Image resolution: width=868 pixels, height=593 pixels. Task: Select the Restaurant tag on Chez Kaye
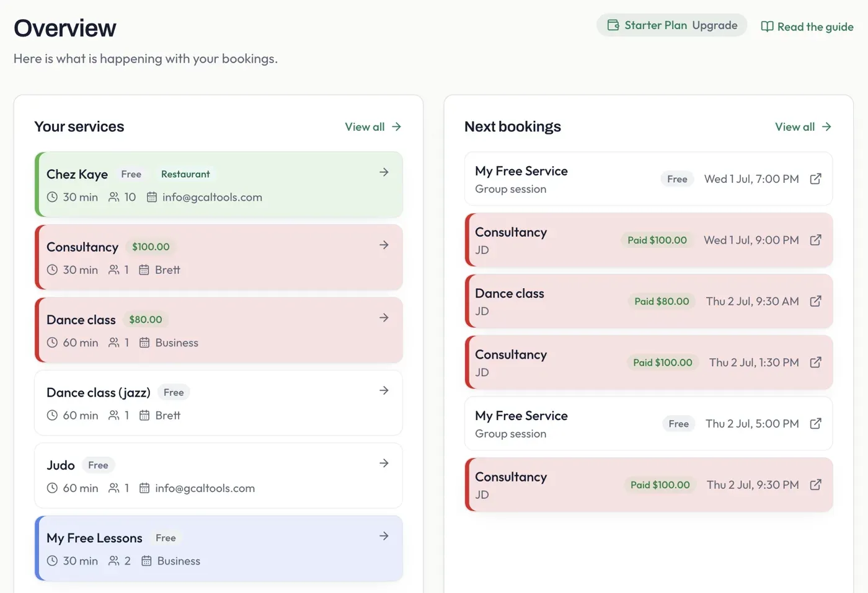coord(185,174)
